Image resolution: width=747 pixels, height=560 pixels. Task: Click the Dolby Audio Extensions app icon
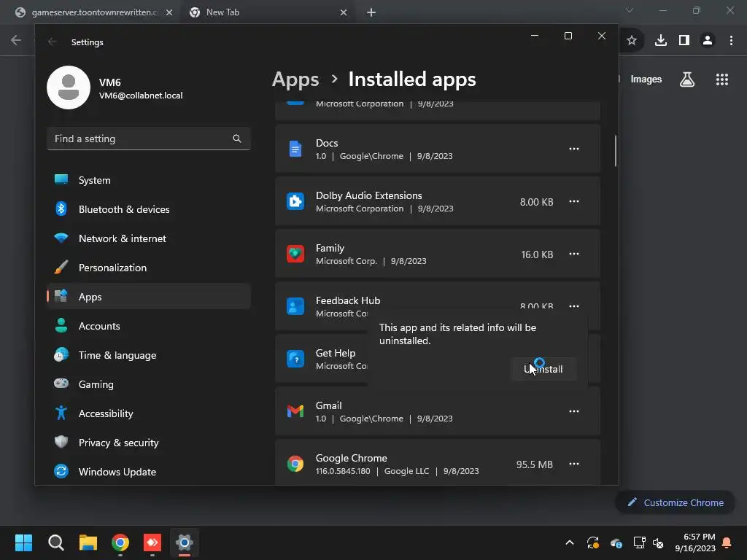pos(295,201)
